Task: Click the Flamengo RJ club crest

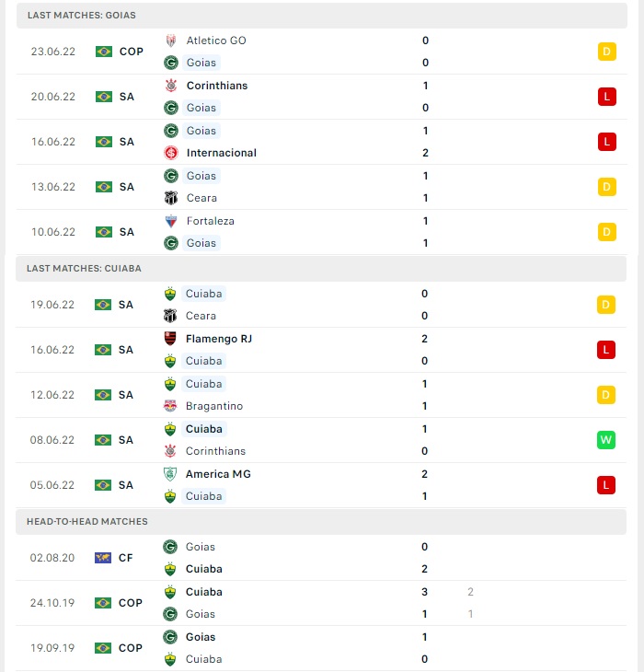Action: [x=170, y=339]
